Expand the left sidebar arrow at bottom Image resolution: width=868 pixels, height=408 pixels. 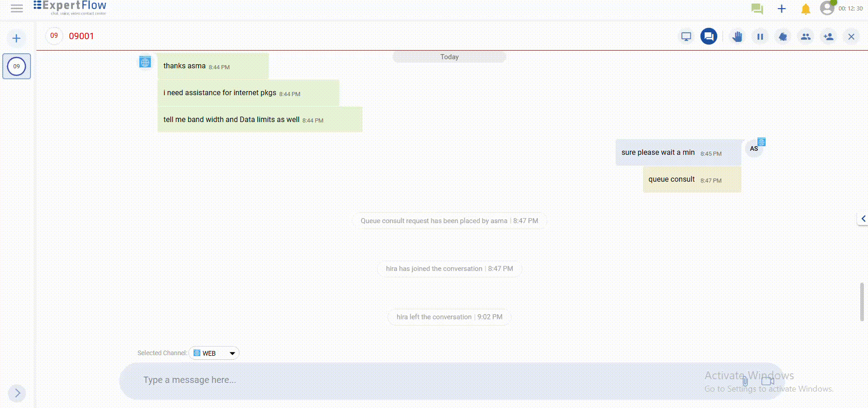(17, 393)
